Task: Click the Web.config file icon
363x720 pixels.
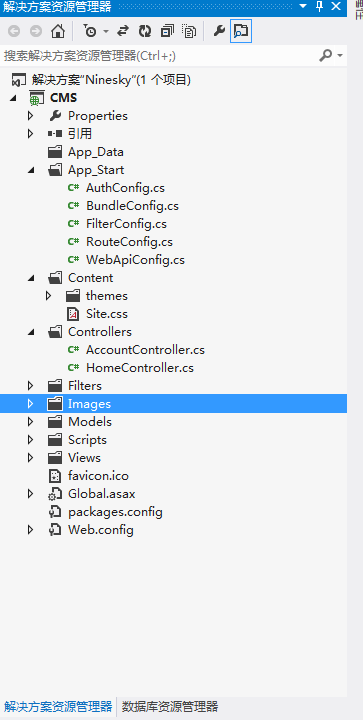Action: coord(55,530)
